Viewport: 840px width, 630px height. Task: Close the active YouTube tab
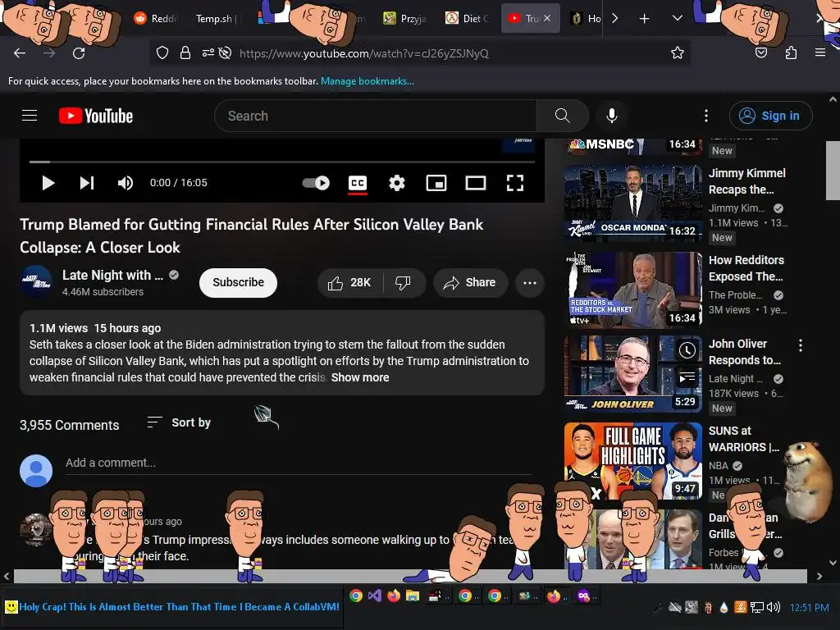point(547,18)
